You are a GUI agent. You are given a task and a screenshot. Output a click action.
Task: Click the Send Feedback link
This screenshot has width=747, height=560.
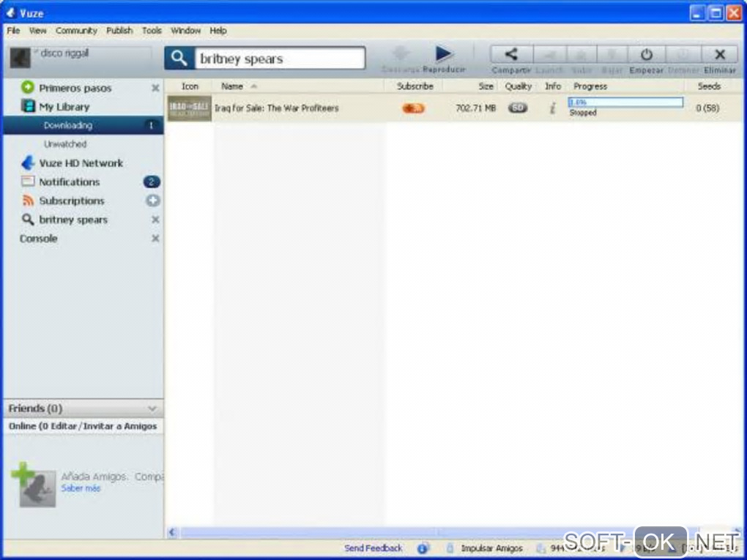click(373, 548)
